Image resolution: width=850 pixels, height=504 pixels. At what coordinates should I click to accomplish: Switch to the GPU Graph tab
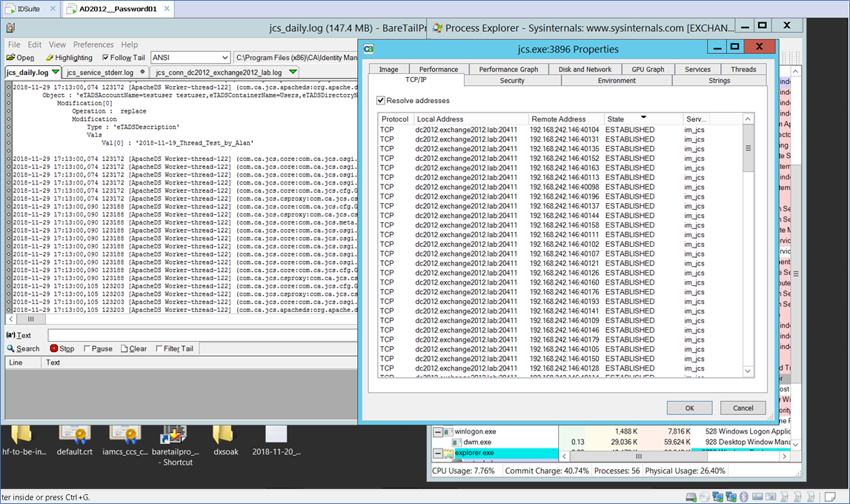[x=648, y=70]
